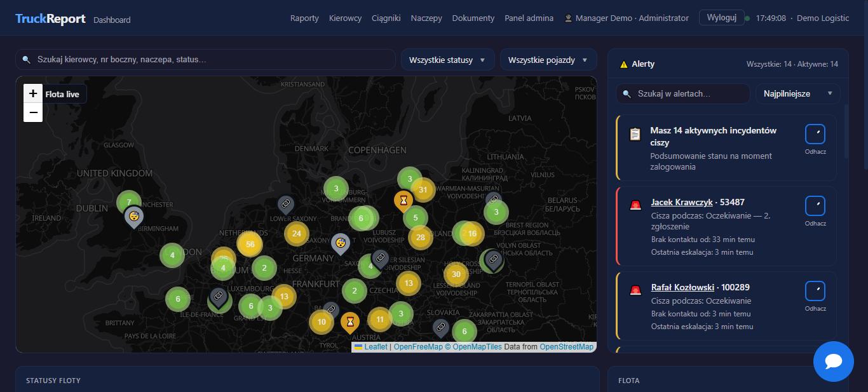Open the Naczepy section
The image size is (868, 392).
[x=426, y=18]
